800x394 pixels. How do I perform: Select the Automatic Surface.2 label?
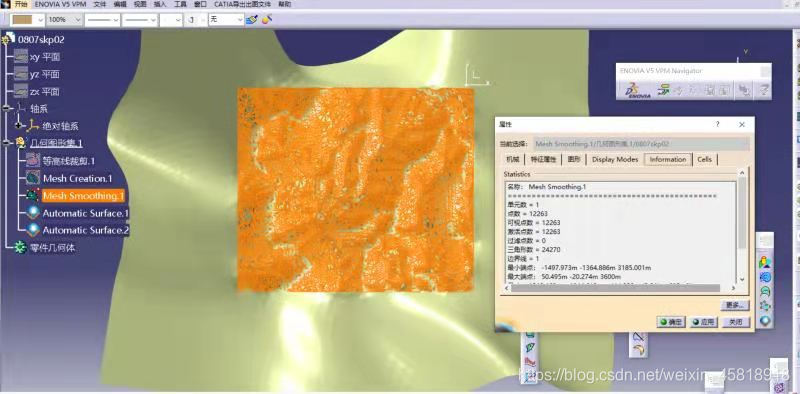86,231
